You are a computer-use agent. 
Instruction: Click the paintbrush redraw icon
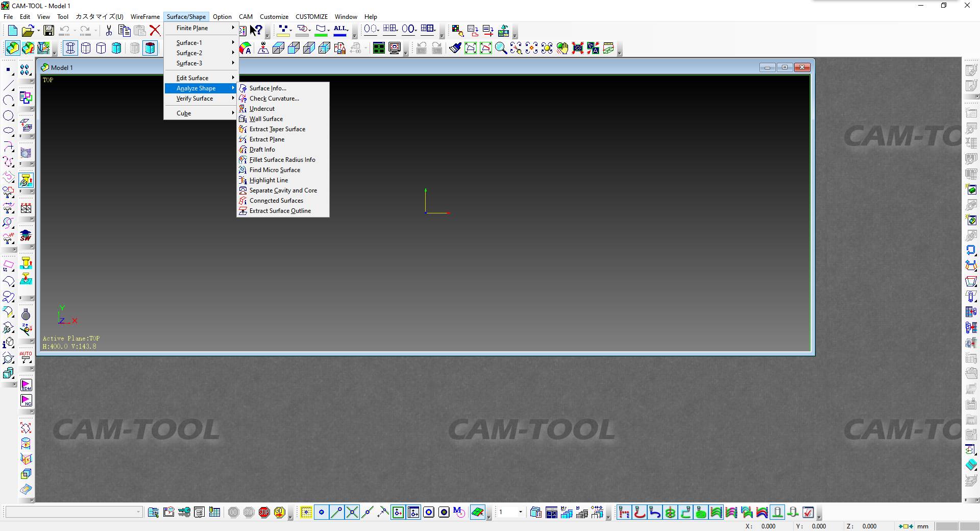[x=455, y=48]
